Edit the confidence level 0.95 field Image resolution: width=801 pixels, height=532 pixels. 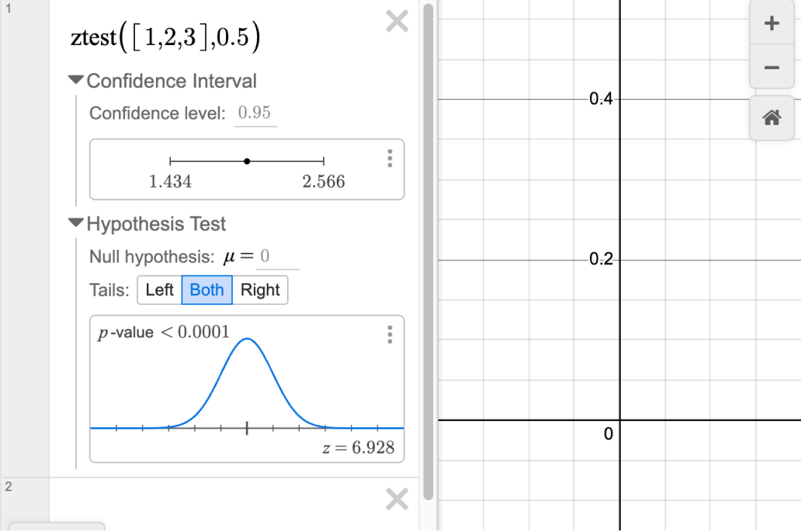coord(255,112)
